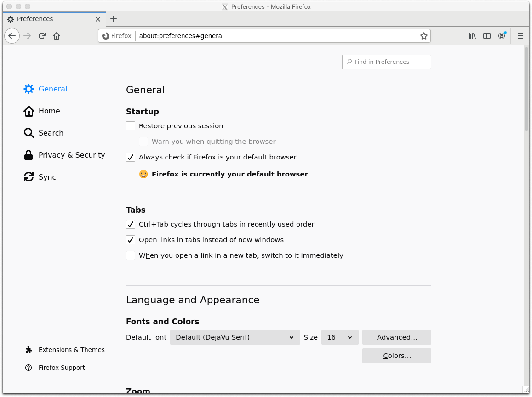Click the Language and Appearance heading

193,300
